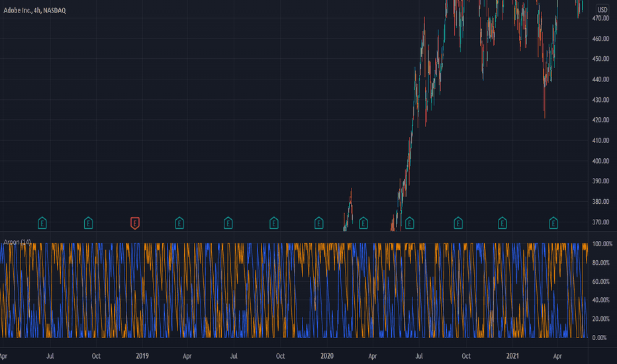Click the Jul label between 2019 and 2020

pyautogui.click(x=234, y=356)
